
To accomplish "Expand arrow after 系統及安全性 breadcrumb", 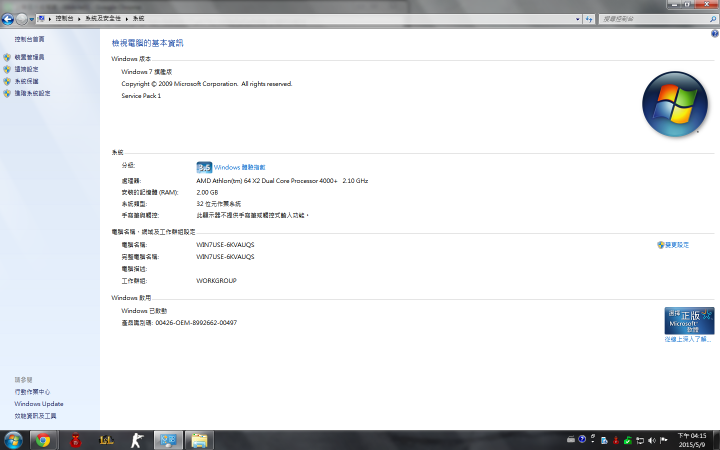I will (127, 19).
